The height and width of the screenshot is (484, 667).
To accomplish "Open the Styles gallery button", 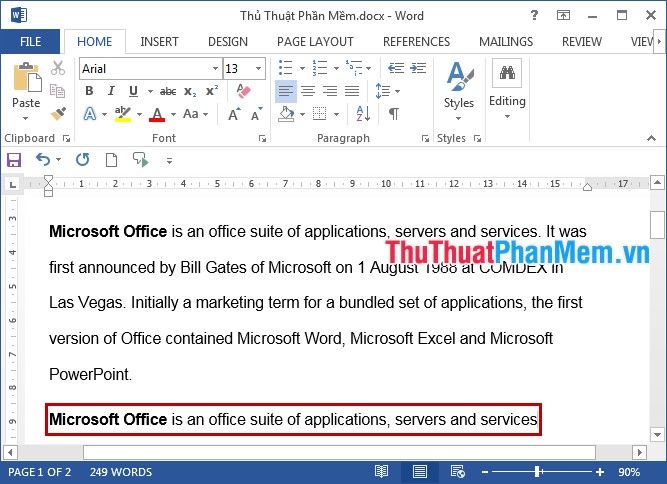I will tap(459, 88).
